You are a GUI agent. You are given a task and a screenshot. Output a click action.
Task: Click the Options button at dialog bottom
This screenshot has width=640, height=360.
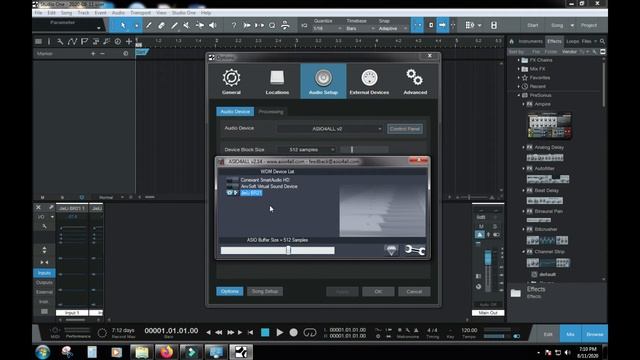tap(230, 291)
